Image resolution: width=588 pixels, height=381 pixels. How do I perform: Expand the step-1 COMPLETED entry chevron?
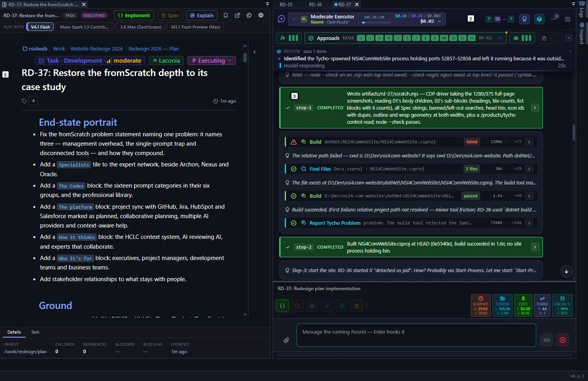coord(535,108)
